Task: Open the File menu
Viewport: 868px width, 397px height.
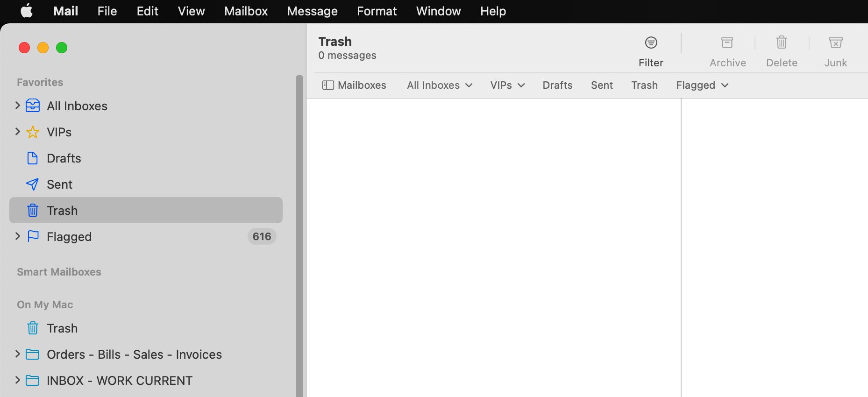Action: 107,11
